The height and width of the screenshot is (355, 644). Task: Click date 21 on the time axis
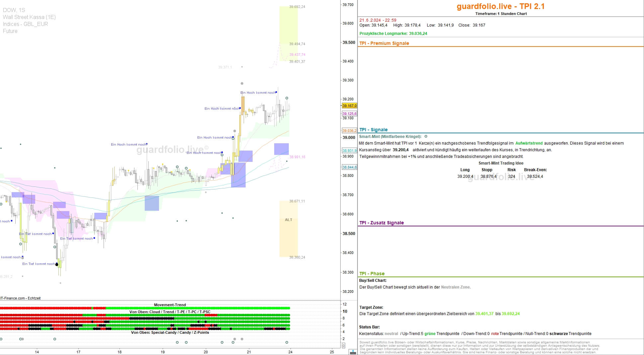pyautogui.click(x=249, y=352)
